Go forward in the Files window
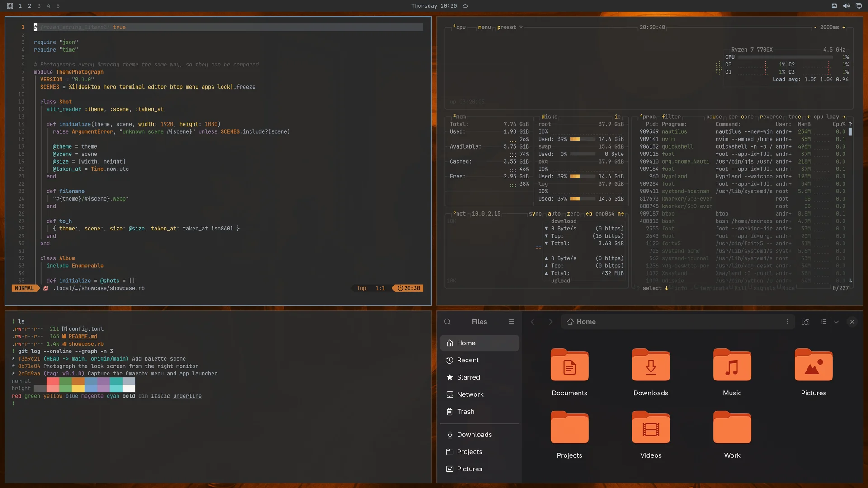Image resolution: width=868 pixels, height=488 pixels. pyautogui.click(x=550, y=322)
